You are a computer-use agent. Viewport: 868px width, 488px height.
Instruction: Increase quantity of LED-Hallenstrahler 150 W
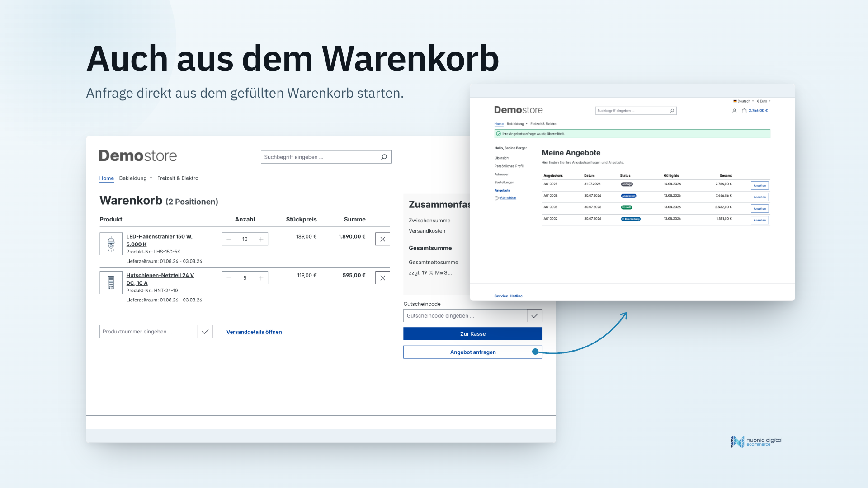coord(261,239)
